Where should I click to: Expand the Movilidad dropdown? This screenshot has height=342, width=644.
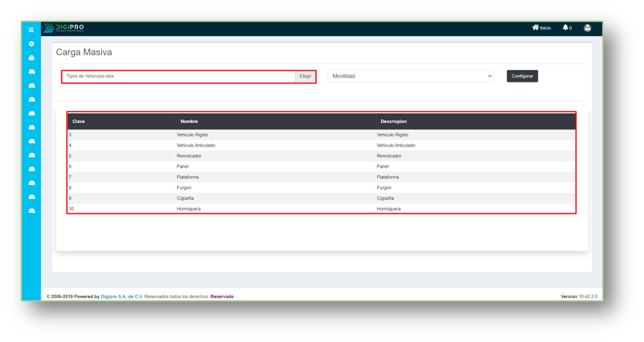(410, 76)
